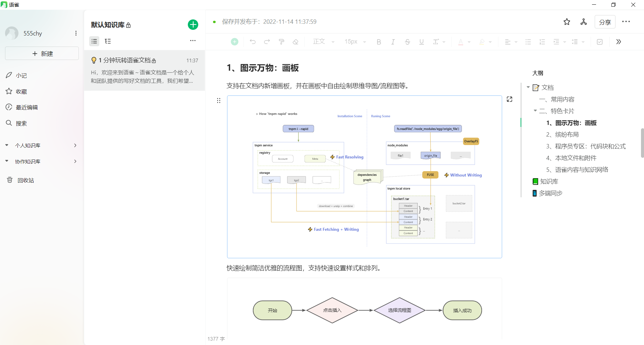Collapse 二、特色卡片 outline node
The image size is (644, 345).
coord(535,111)
